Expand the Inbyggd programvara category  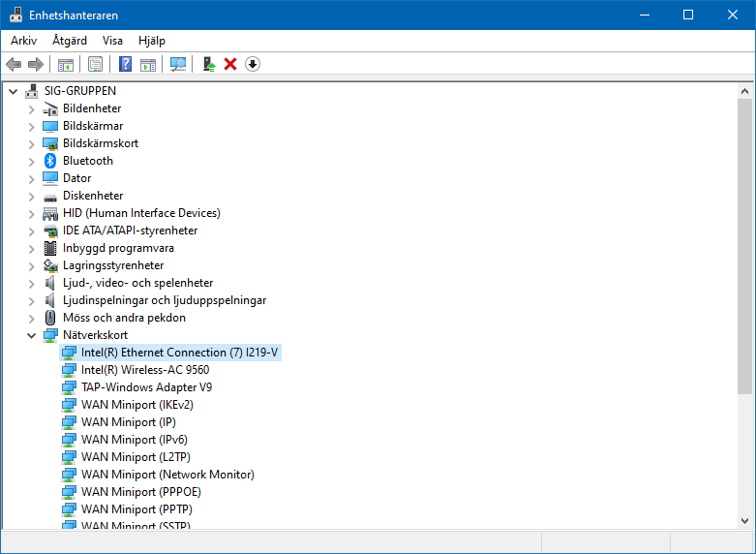[31, 249]
